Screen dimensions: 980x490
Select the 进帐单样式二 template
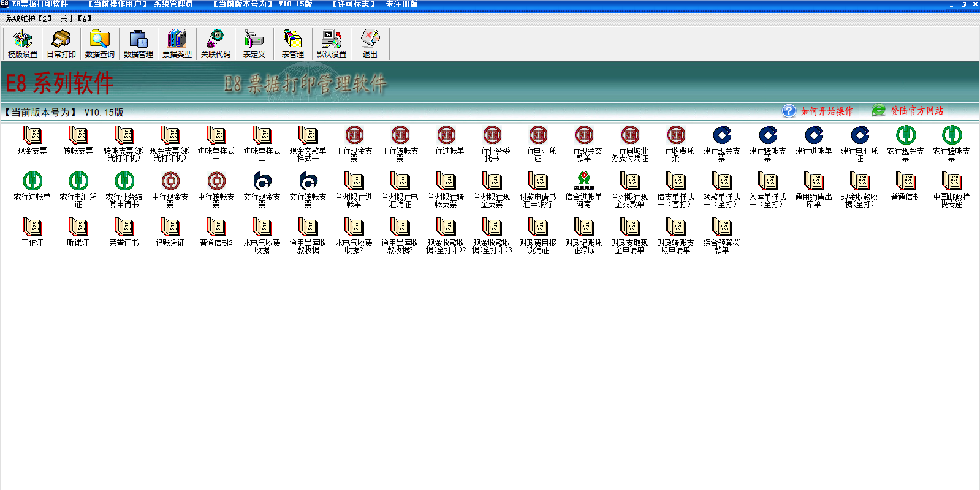pyautogui.click(x=262, y=143)
